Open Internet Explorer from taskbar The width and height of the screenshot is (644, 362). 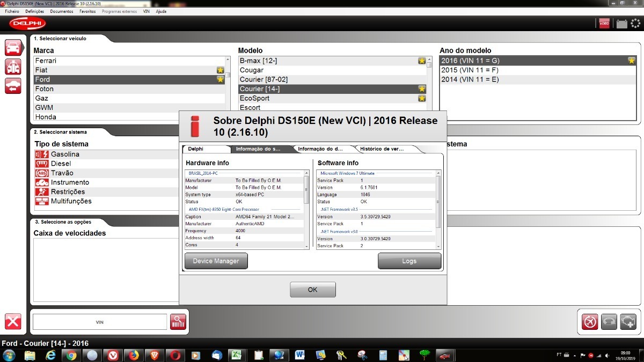click(51, 355)
